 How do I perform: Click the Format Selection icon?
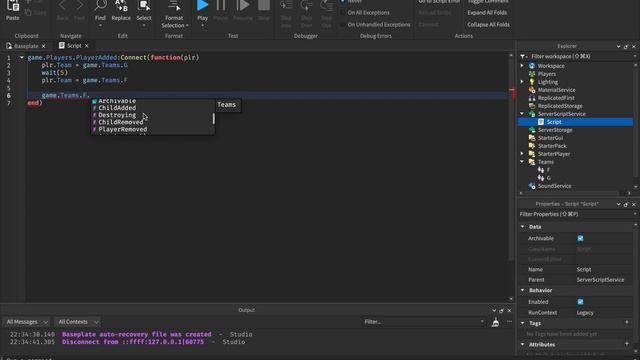pyautogui.click(x=174, y=6)
